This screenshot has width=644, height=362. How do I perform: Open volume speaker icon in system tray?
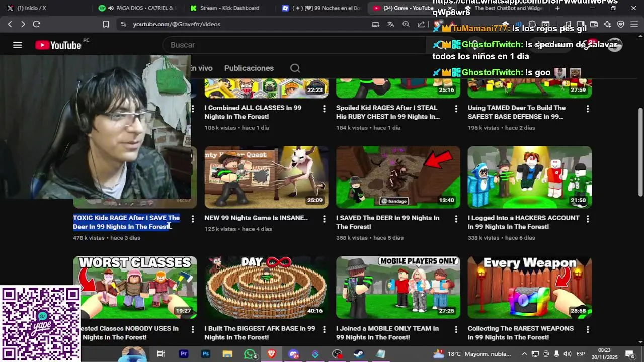pos(567,354)
